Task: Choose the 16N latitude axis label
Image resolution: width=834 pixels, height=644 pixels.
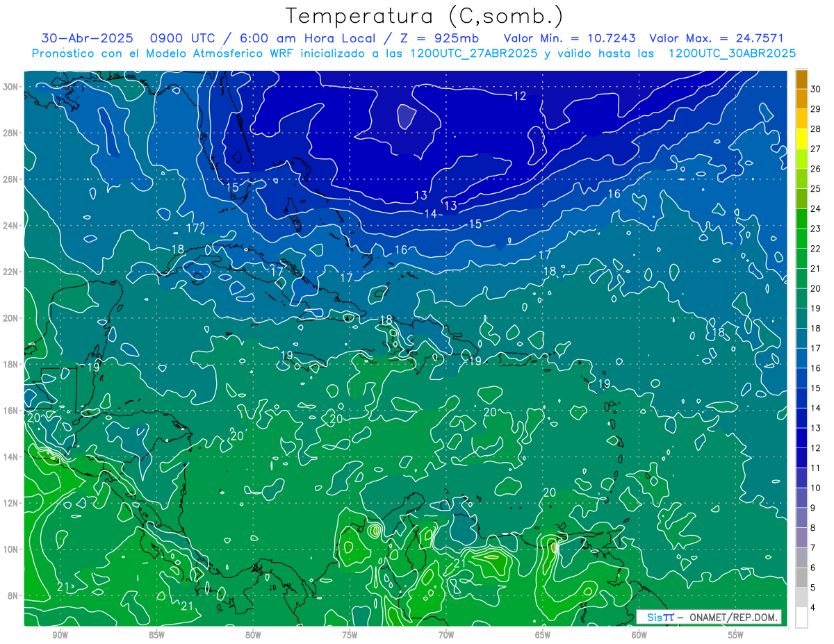Action: (11, 411)
